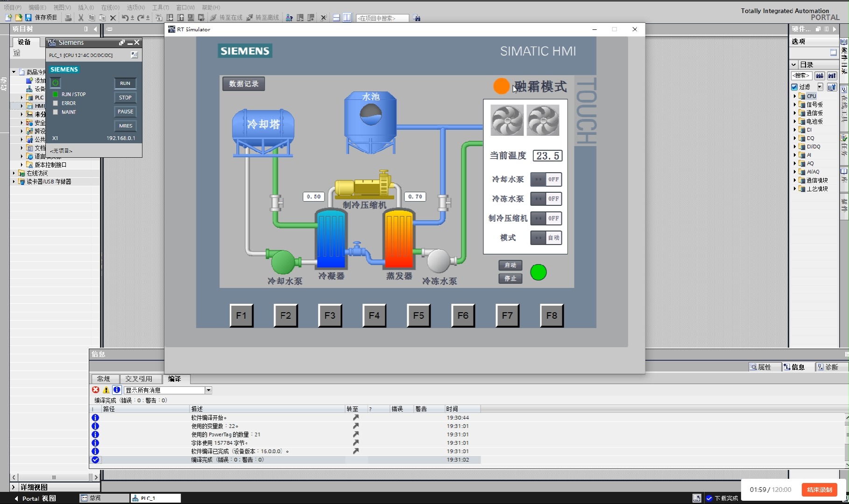
Task: Click the F1 function key on HMI
Action: (241, 315)
